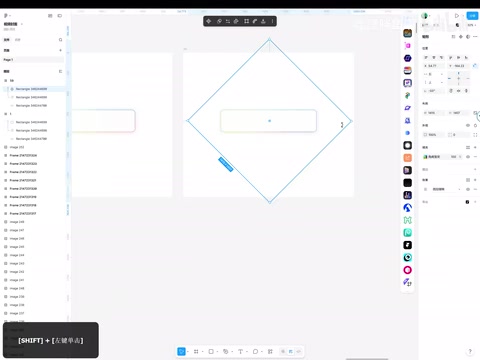Screen dimensions: 480x360
Task: Click the opacity input field
Action: (x=434, y=135)
